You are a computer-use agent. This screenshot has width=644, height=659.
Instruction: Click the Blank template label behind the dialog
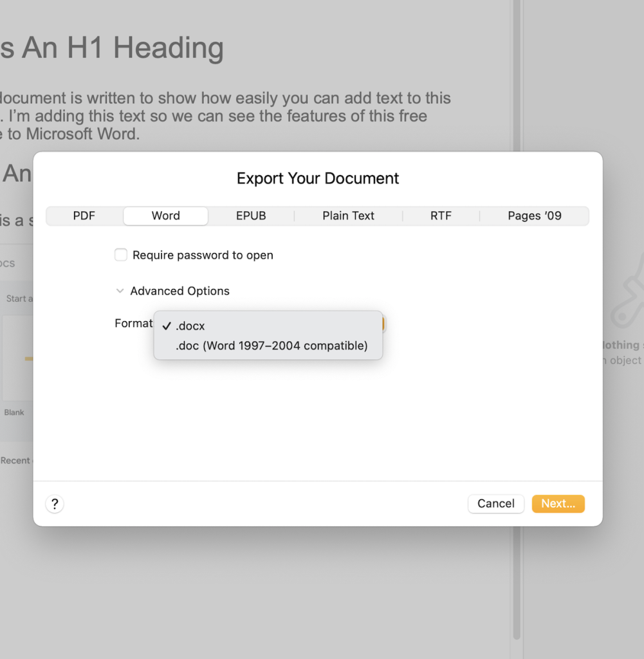point(14,413)
